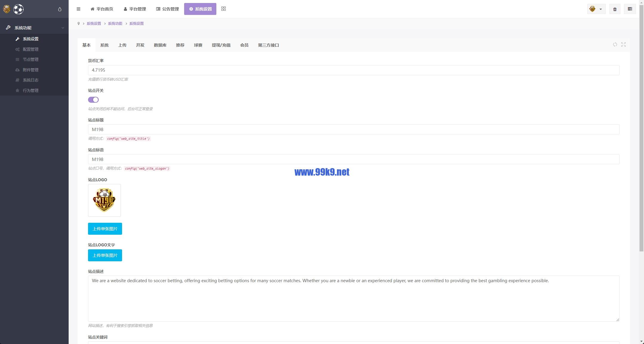Click config('web_site_title') code text
This screenshot has height=344, width=644.
point(129,139)
